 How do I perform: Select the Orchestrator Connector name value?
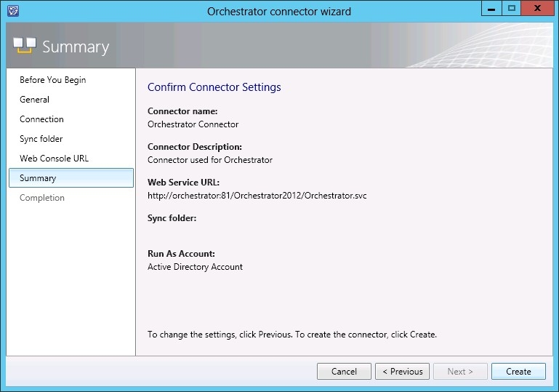tap(193, 124)
